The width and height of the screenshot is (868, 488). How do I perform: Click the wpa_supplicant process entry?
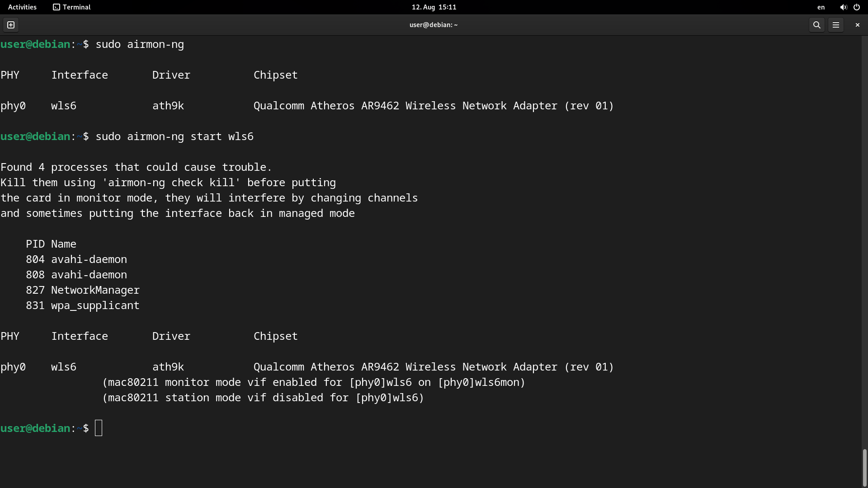[x=83, y=305]
